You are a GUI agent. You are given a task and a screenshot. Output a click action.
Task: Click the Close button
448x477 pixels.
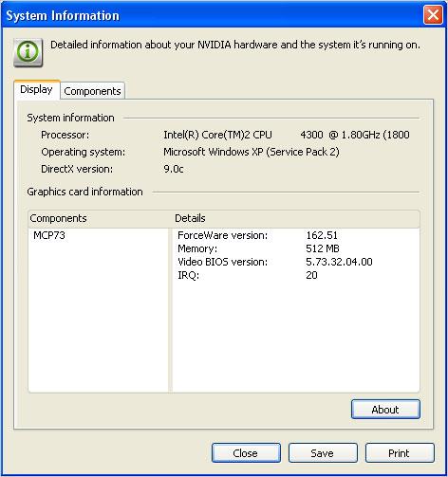pyautogui.click(x=246, y=453)
